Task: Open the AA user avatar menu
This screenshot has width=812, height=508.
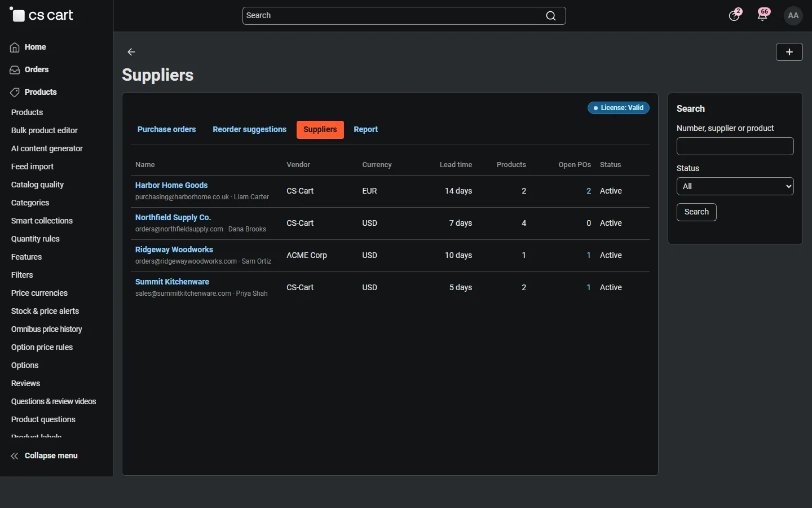Action: click(x=793, y=16)
